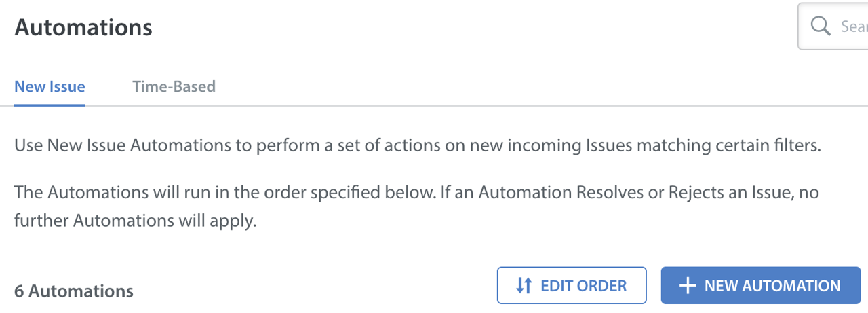The image size is (868, 313).
Task: Switch to the Time-Based tab
Action: 174,87
